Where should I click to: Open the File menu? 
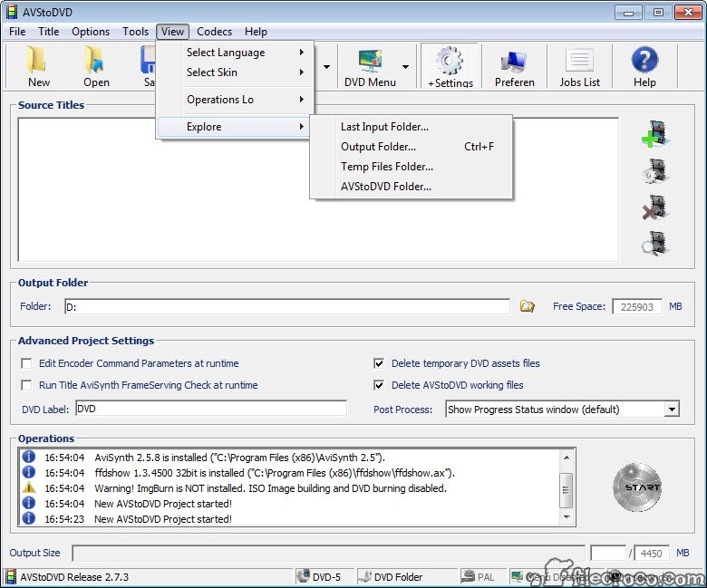(17, 32)
